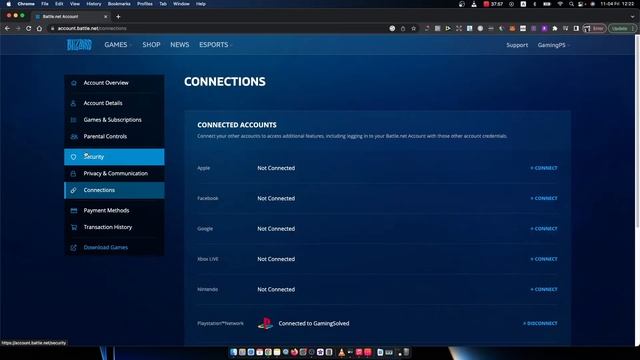This screenshot has height=360, width=640.
Task: Connect the Xbox LIVE account
Action: [544, 259]
